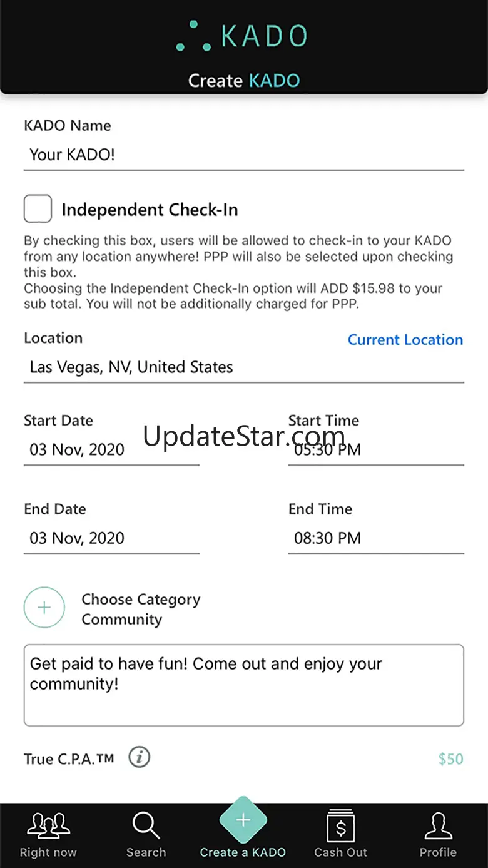488x868 pixels.
Task: Change the End Time value
Action: click(375, 538)
